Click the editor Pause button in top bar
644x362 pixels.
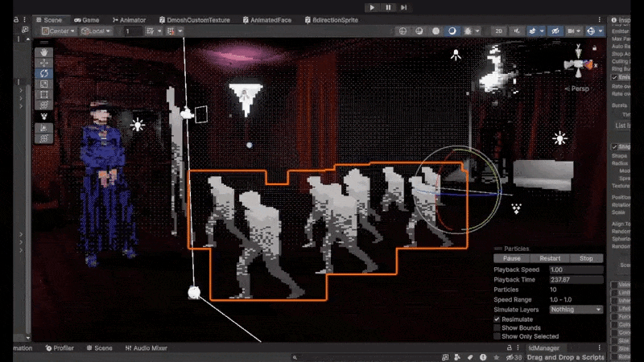(388, 7)
